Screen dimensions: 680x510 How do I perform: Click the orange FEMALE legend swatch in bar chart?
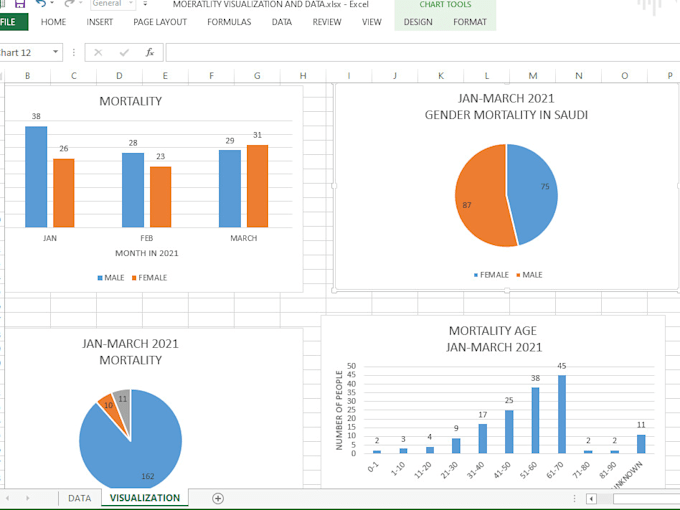pos(134,278)
